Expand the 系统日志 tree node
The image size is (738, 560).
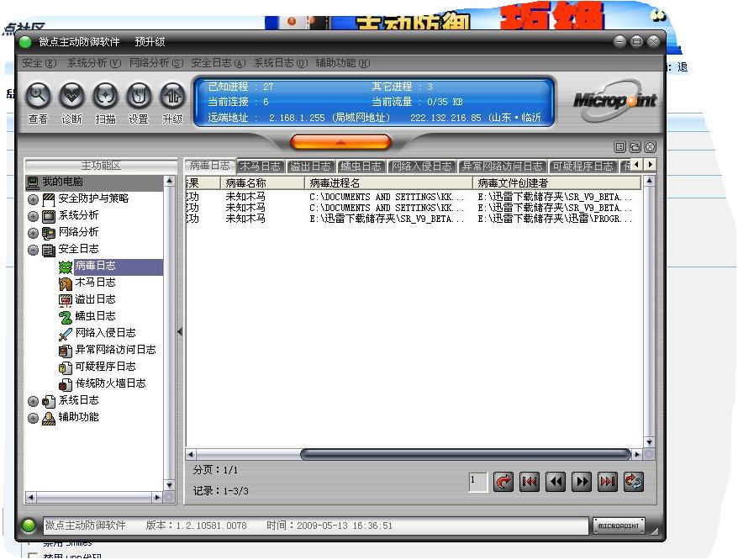click(33, 402)
